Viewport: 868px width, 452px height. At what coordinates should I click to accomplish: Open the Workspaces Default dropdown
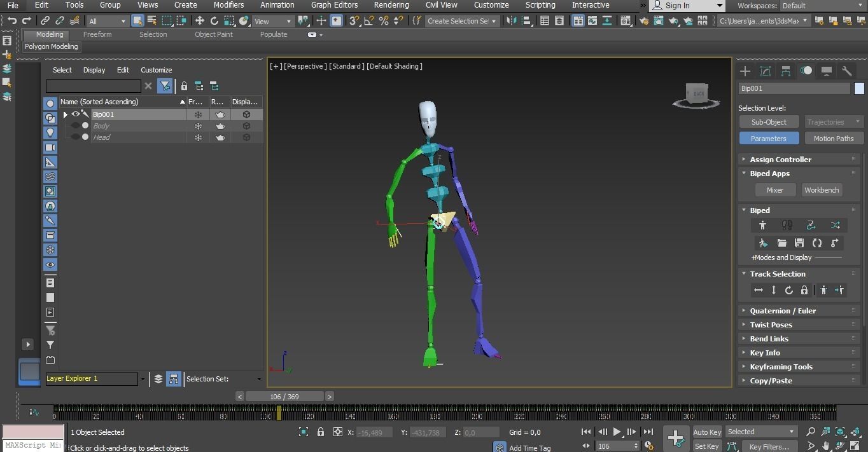coord(822,6)
